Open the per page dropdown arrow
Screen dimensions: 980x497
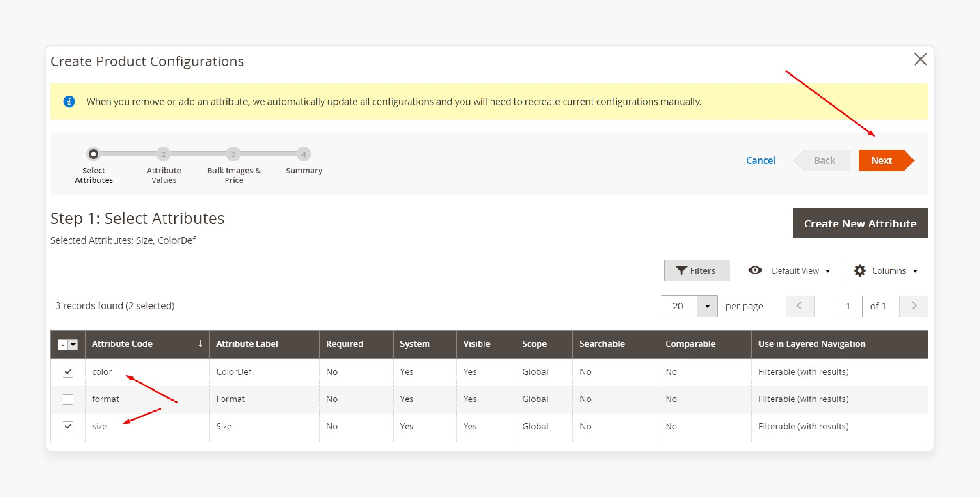click(x=707, y=306)
